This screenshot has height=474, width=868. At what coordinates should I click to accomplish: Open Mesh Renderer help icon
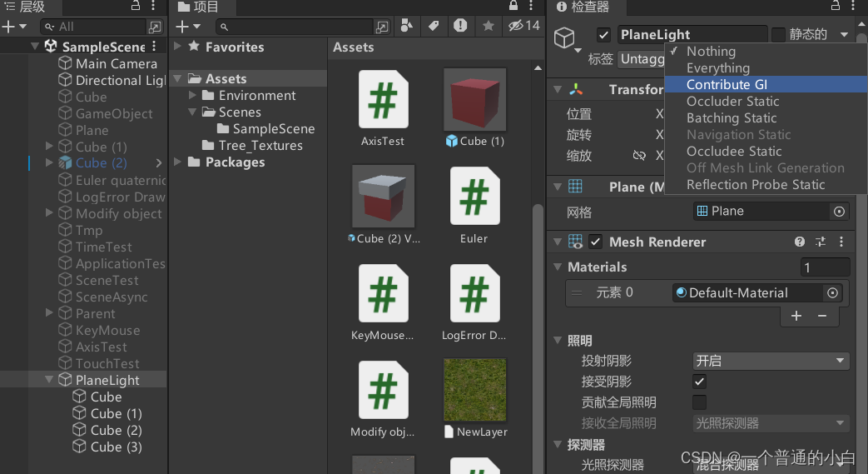(800, 242)
